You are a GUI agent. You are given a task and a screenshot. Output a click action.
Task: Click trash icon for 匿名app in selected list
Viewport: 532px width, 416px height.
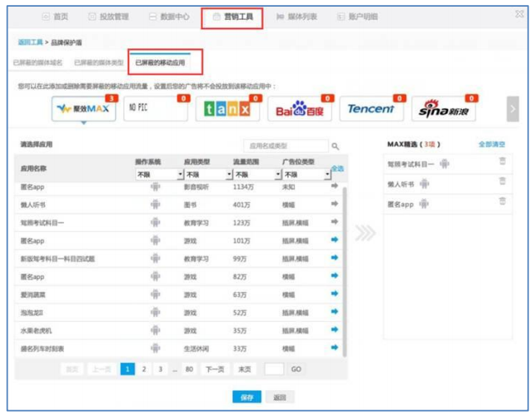point(502,201)
